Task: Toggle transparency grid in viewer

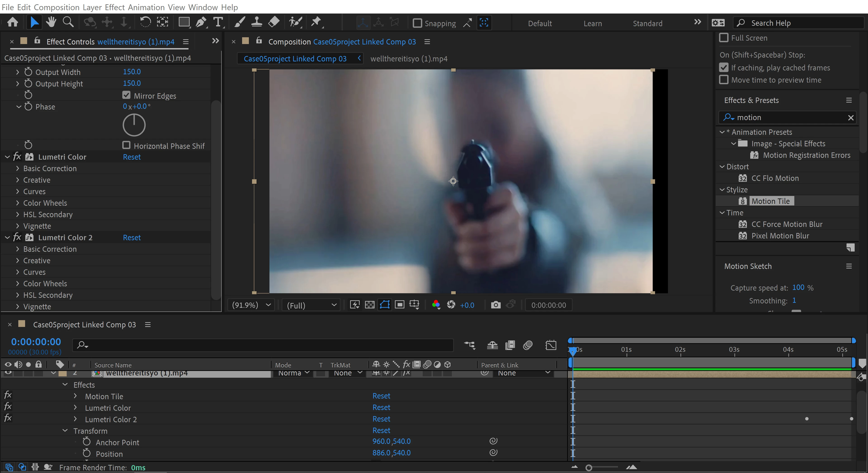Action: click(370, 305)
